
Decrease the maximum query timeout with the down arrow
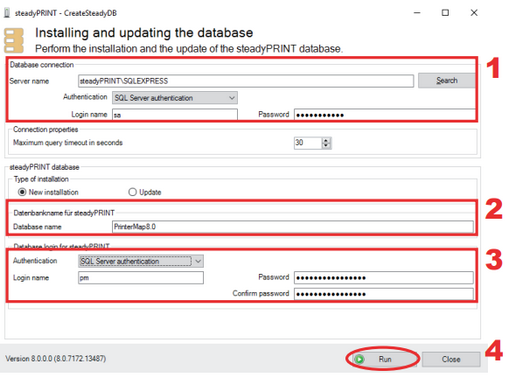[326, 146]
